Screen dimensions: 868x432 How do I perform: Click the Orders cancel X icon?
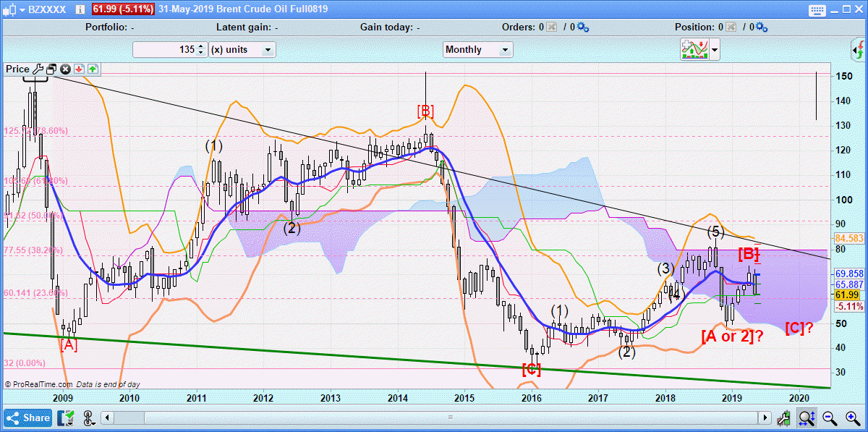(551, 27)
